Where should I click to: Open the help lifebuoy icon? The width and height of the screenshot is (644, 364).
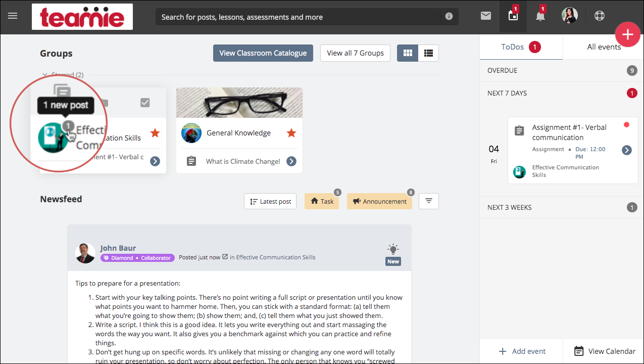600,16
